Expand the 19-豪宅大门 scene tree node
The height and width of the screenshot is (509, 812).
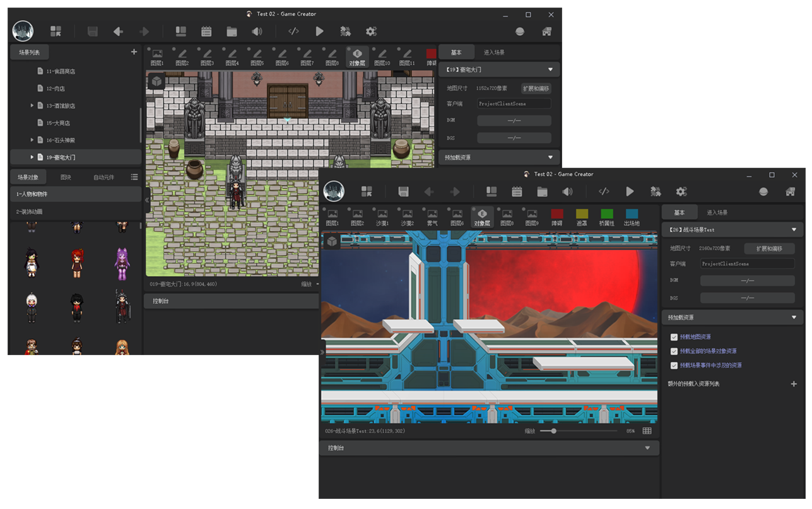32,156
